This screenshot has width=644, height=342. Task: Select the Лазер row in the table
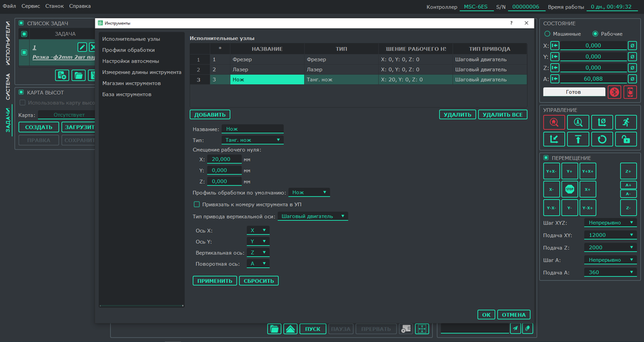[x=358, y=70]
